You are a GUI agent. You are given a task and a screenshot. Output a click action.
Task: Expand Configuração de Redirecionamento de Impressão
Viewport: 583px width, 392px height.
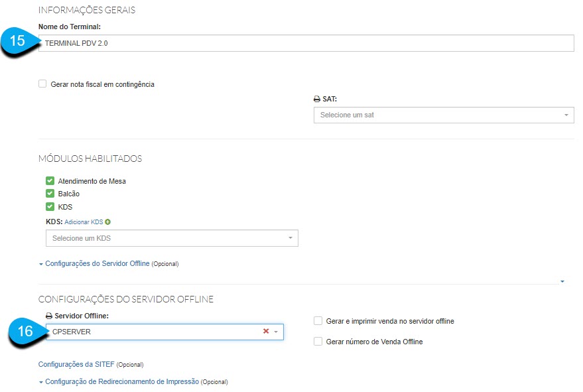tap(121, 381)
